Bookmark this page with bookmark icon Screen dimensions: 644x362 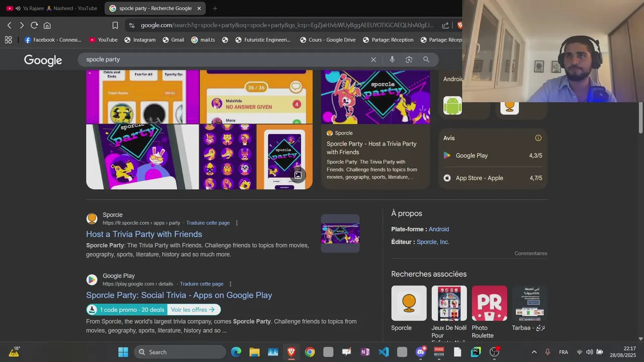click(115, 25)
